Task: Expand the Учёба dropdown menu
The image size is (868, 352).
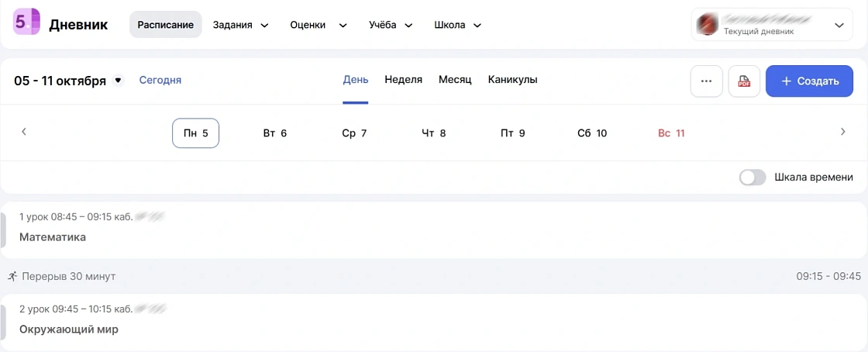Action: (x=391, y=25)
